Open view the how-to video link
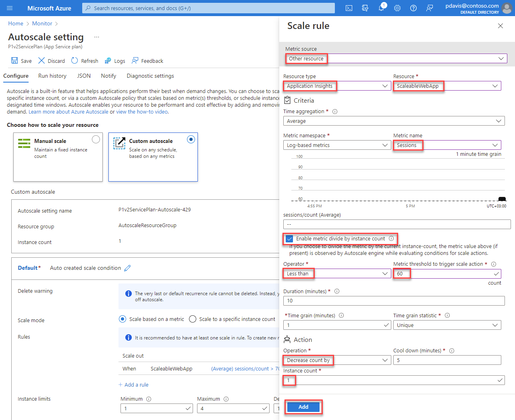Screen dimensions: 515x420 point(142,112)
